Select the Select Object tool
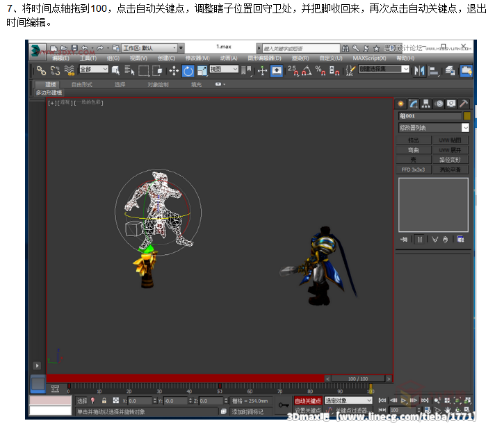This screenshot has height=430, width=504. (x=115, y=70)
